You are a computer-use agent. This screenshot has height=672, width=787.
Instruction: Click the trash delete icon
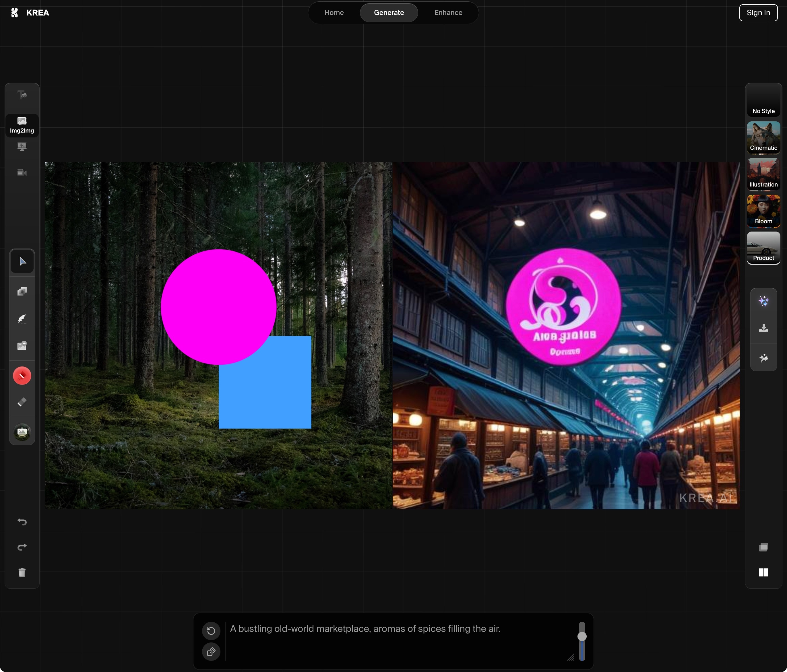[22, 572]
